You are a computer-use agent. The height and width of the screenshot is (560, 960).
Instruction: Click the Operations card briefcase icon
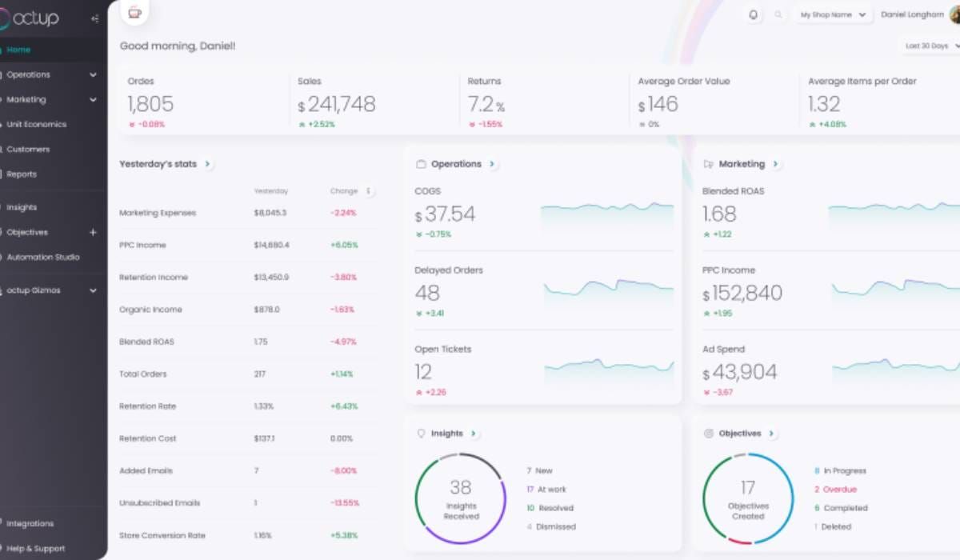(x=421, y=164)
